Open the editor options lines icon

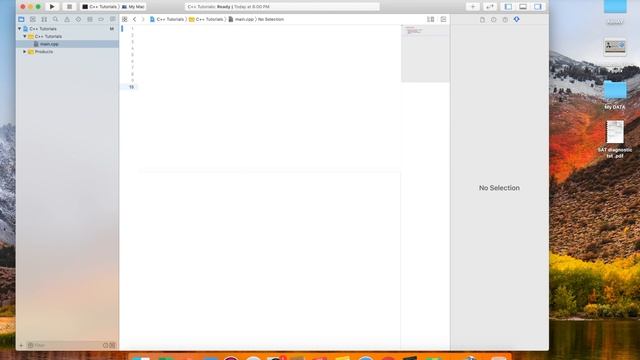coord(430,19)
